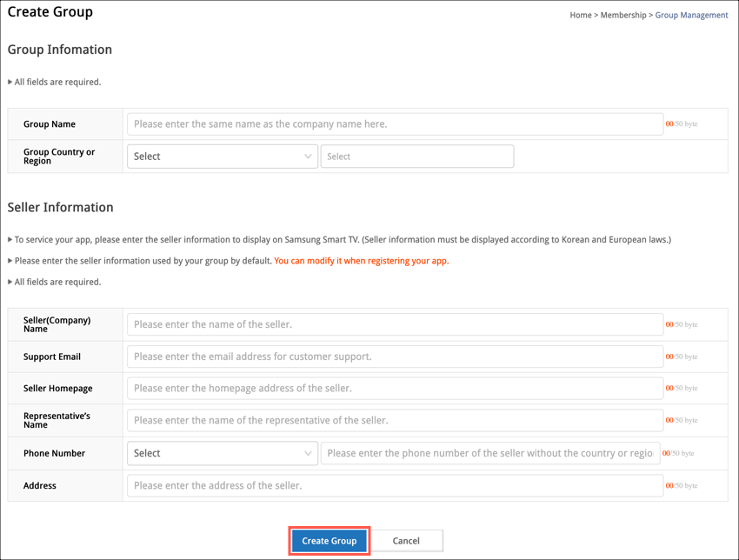Open Membership in the breadcrumb trail

click(623, 15)
